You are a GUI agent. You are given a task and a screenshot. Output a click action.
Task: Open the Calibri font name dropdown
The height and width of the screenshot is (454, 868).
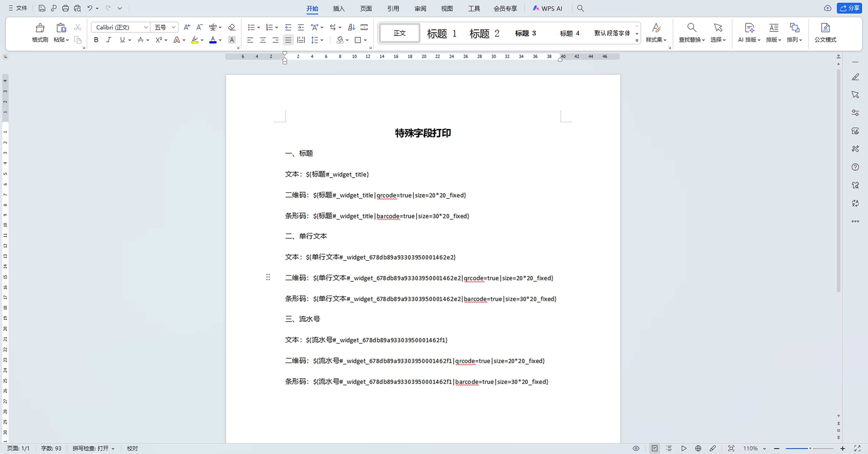146,27
